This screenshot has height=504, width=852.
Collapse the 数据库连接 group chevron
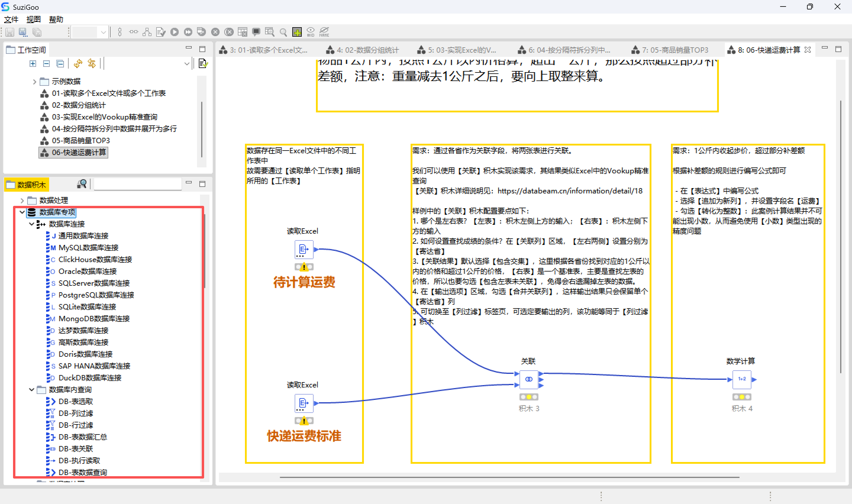(32, 224)
